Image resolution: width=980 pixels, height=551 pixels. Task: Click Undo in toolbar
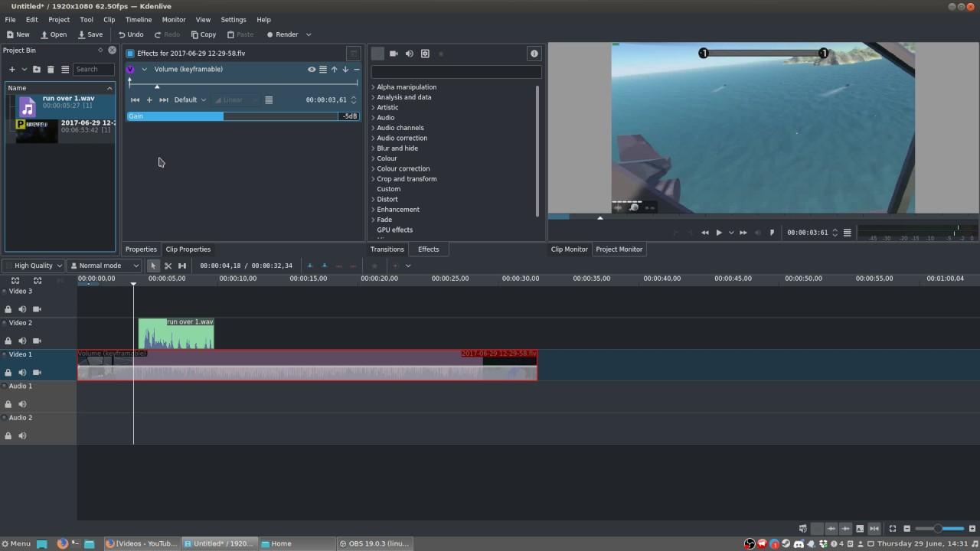pyautogui.click(x=131, y=34)
